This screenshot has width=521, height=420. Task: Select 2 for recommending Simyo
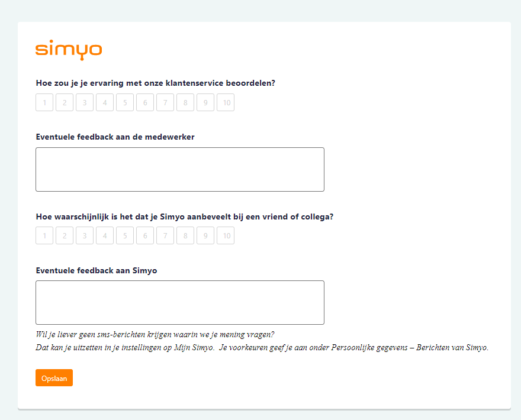pos(65,235)
